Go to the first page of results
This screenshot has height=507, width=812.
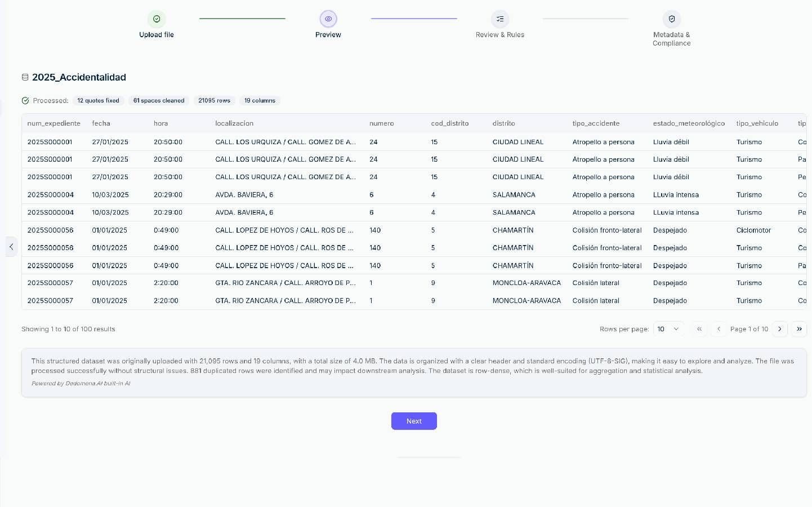click(699, 329)
